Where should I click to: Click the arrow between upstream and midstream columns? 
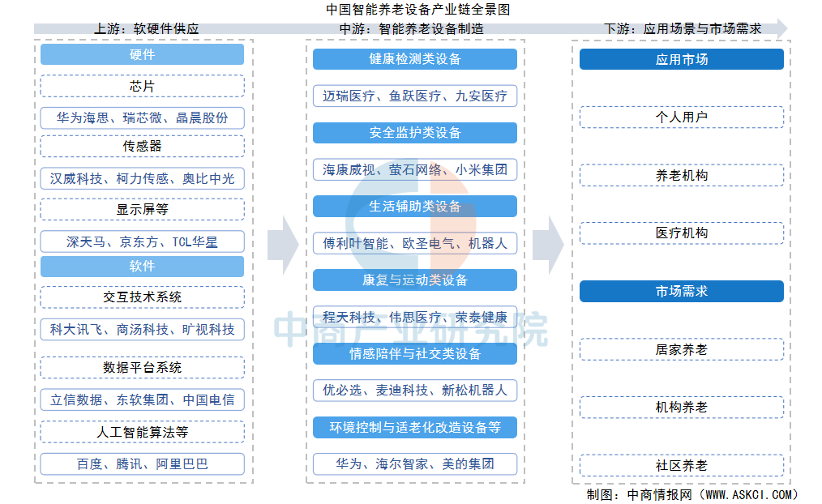click(x=281, y=244)
